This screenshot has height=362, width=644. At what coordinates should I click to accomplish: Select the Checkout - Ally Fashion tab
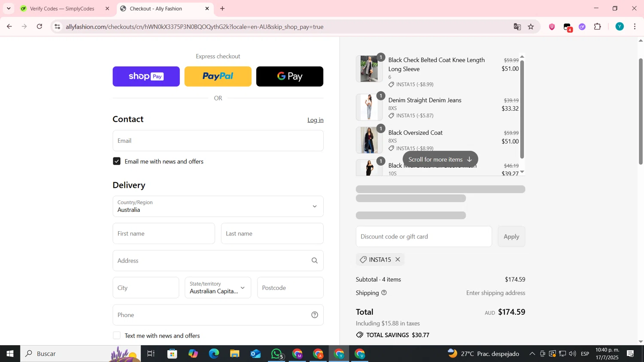pyautogui.click(x=156, y=9)
